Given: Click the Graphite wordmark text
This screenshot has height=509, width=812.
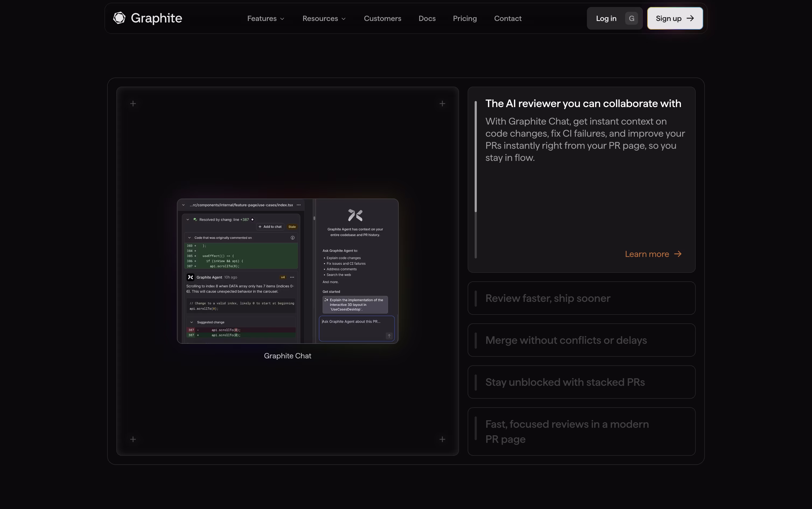Looking at the screenshot, I should tap(156, 18).
